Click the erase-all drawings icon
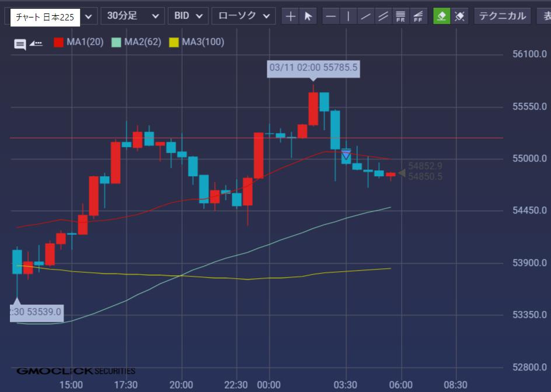 pyautogui.click(x=459, y=16)
